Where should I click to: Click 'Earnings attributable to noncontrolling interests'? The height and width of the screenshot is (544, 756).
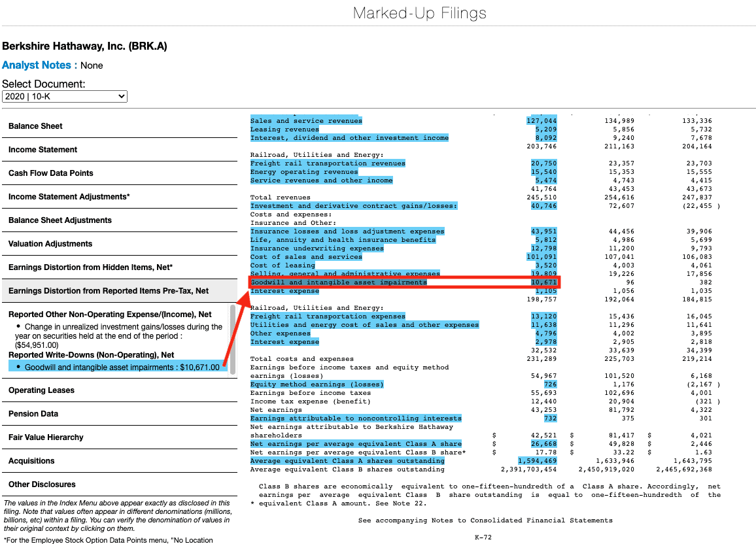pyautogui.click(x=356, y=418)
